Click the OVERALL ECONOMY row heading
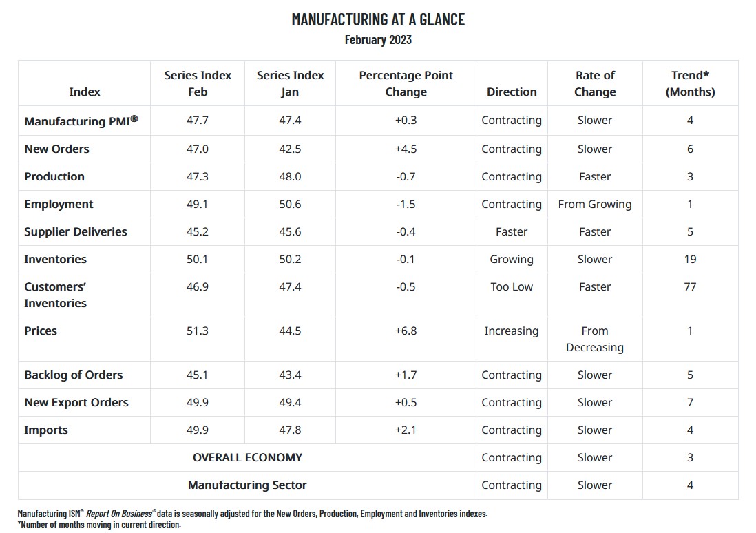The height and width of the screenshot is (533, 756). 247,457
